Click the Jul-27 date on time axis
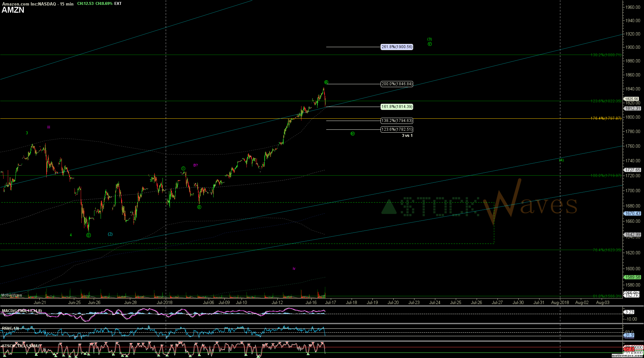 497,302
